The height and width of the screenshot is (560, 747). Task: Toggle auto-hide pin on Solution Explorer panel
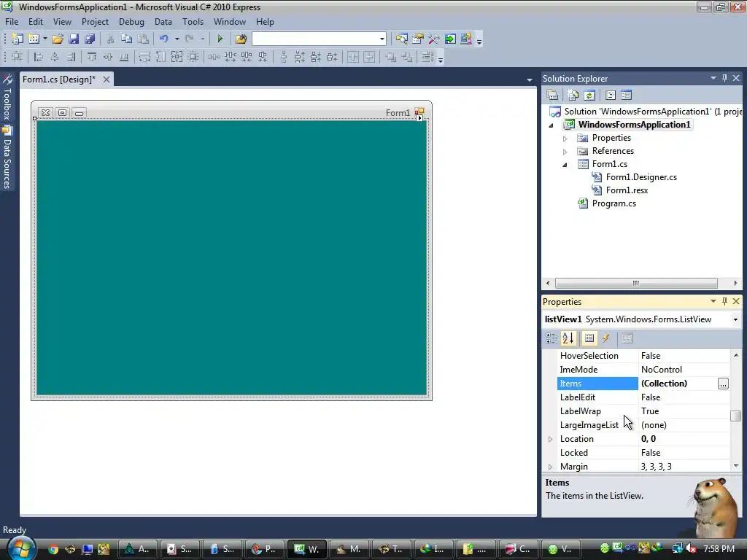724,78
